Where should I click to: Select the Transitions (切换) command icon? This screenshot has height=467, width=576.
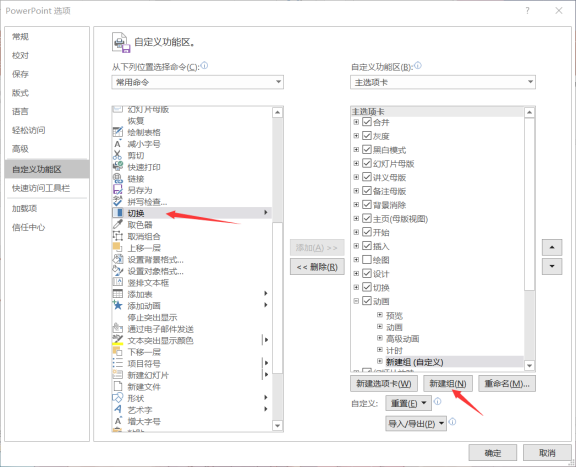click(x=118, y=213)
